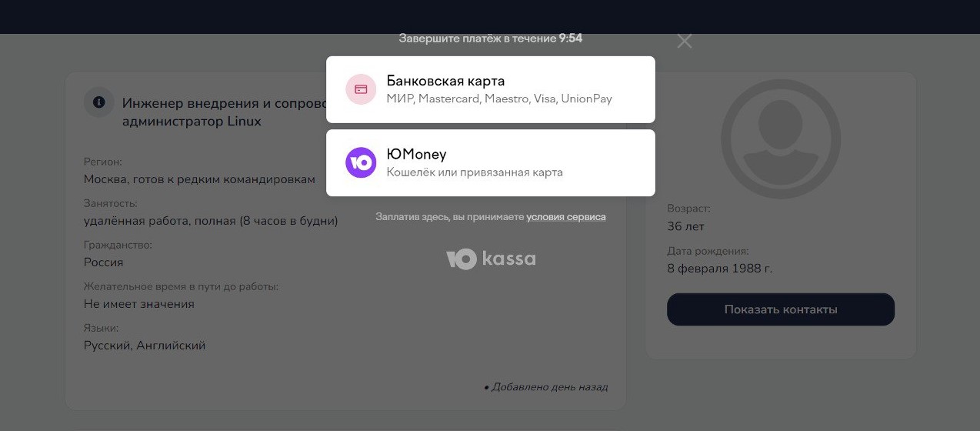
Task: Choose the ЮMoney wallet payment option
Action: pos(490,162)
